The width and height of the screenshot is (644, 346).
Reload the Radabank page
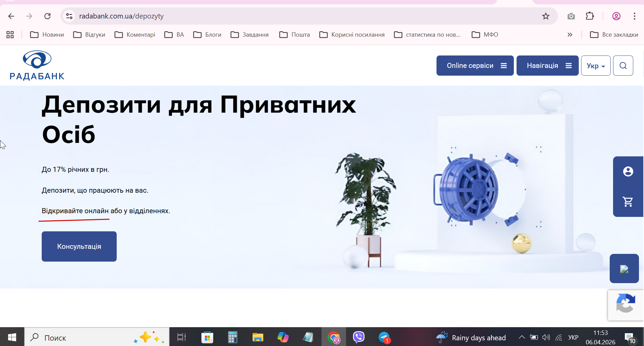[x=47, y=16]
